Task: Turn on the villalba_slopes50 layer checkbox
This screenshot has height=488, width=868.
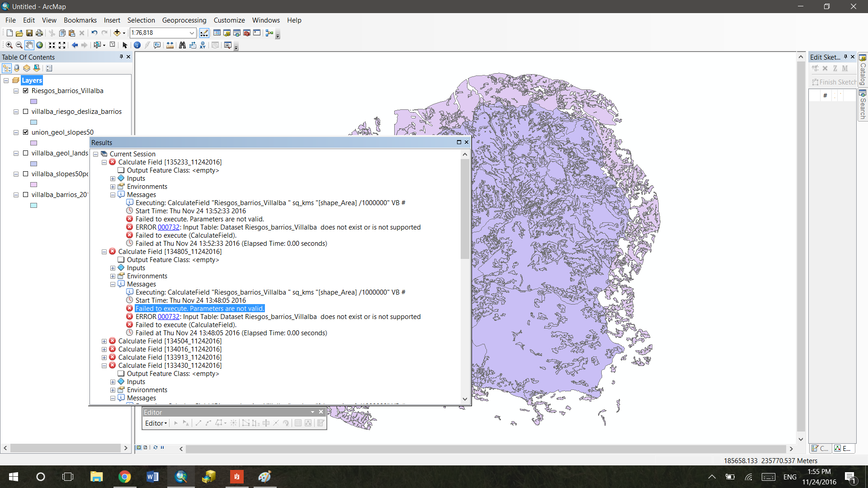Action: click(x=26, y=174)
